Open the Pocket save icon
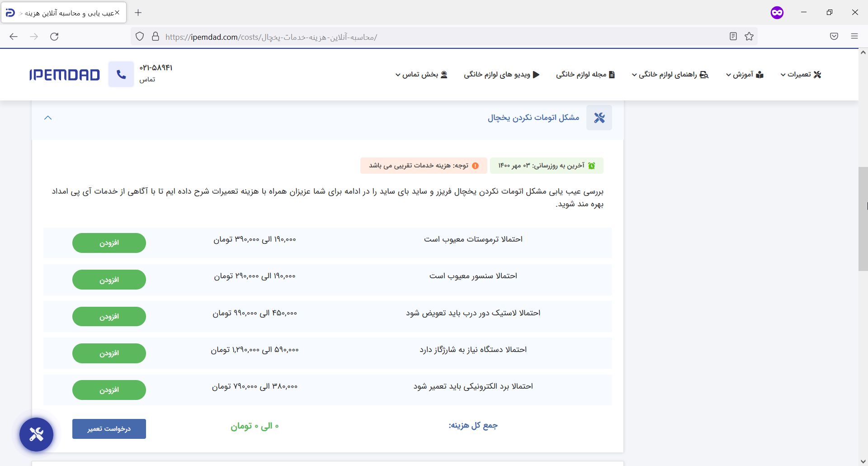 (x=834, y=37)
